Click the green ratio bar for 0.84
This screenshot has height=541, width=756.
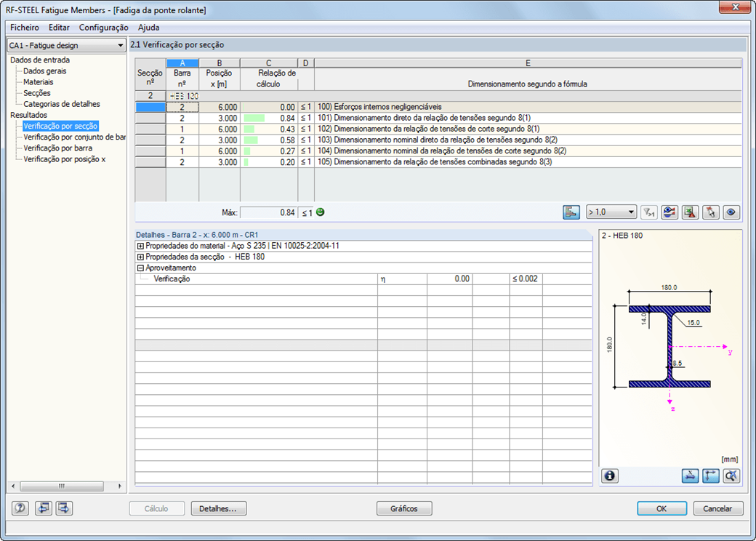coord(254,118)
